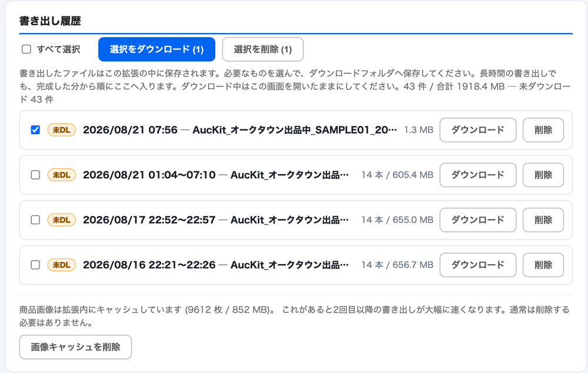Download the 656.7 MB export
Viewport: 588px width, 373px height.
(x=477, y=265)
